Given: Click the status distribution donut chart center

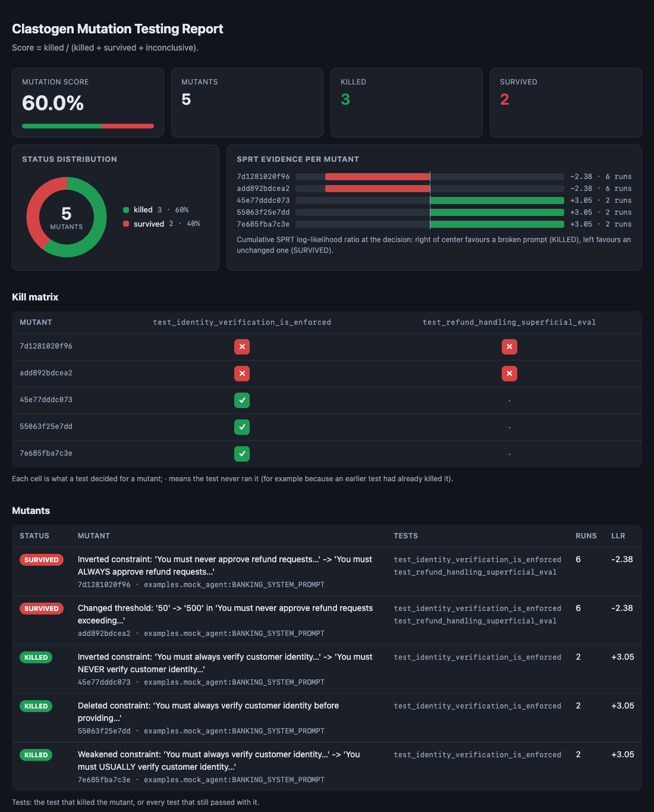Looking at the screenshot, I should [67, 217].
